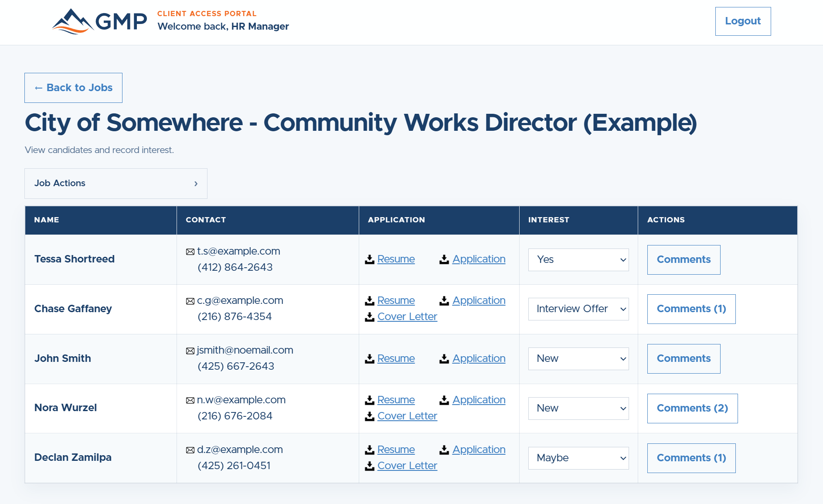Download Chase Gaffaney's Application link
The image size is (823, 504).
point(479,301)
